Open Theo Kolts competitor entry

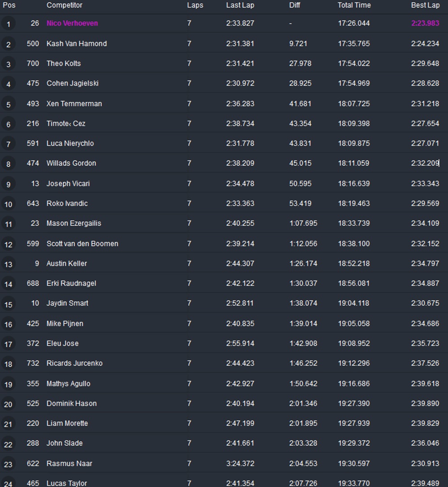[64, 63]
